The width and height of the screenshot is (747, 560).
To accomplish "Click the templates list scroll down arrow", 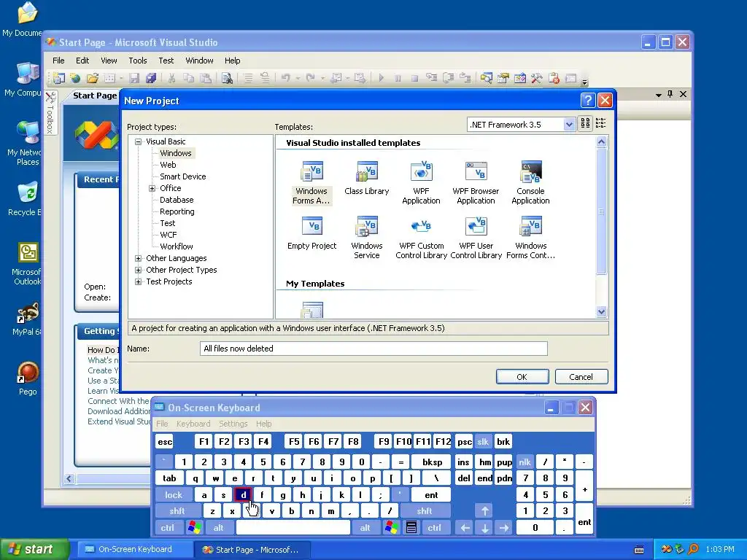I will pos(601,312).
